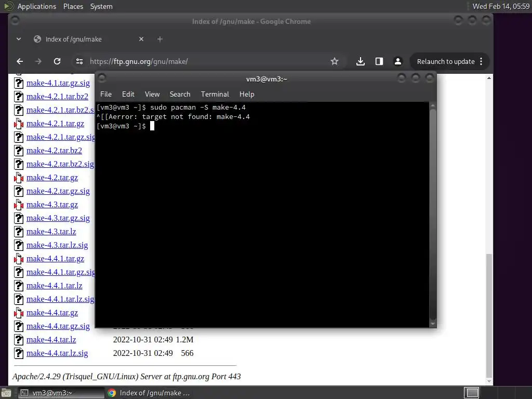
Task: Open make-4.2.tar.gz.sig link
Action: (58, 191)
